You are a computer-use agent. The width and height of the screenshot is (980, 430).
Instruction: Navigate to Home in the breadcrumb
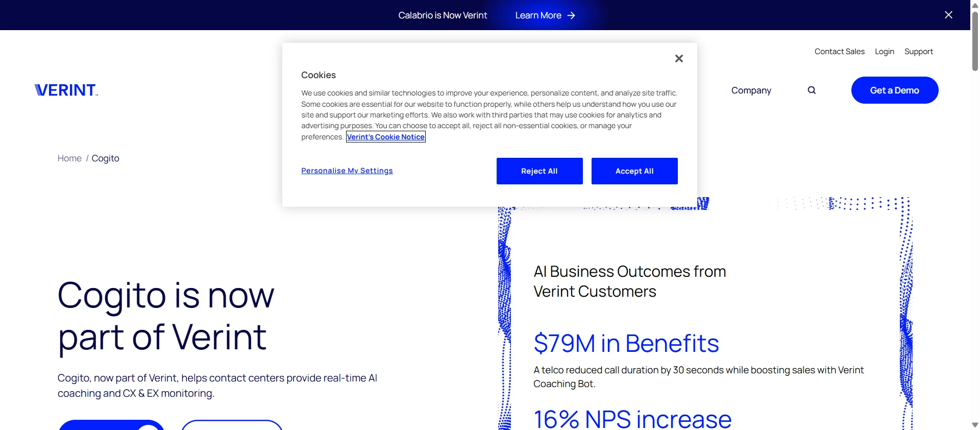pos(69,158)
